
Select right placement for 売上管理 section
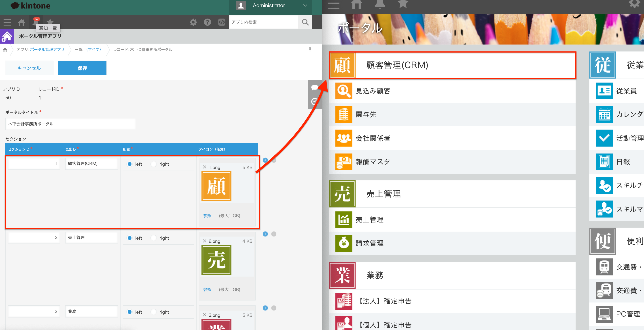point(153,238)
